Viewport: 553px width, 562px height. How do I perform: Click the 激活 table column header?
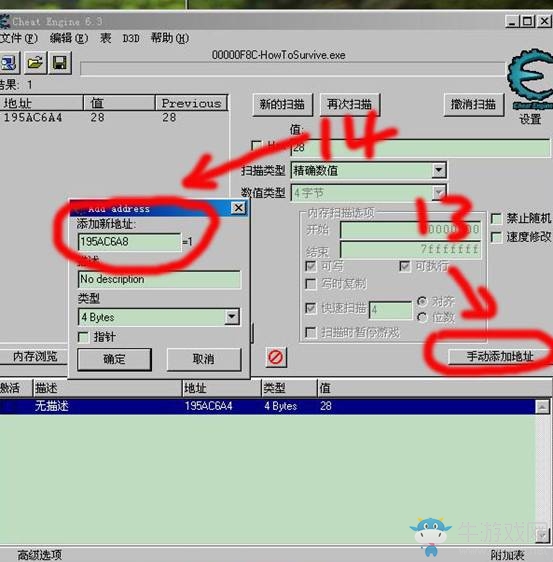click(16, 388)
